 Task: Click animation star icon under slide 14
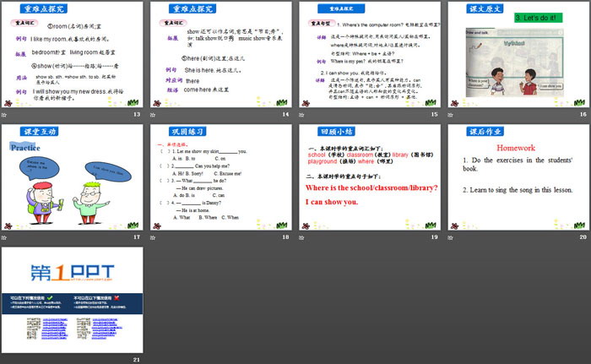[x=153, y=115]
